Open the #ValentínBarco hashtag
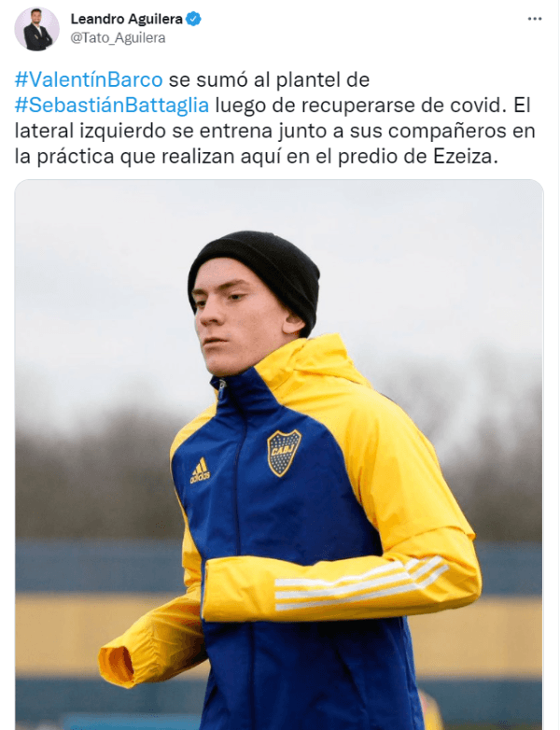Screen dimensions: 560x730 pos(89,80)
